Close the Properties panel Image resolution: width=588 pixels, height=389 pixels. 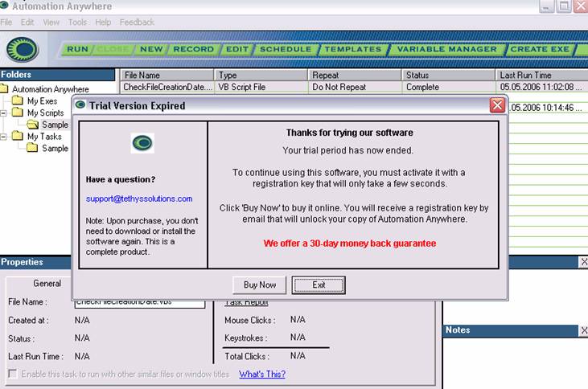[584, 262]
